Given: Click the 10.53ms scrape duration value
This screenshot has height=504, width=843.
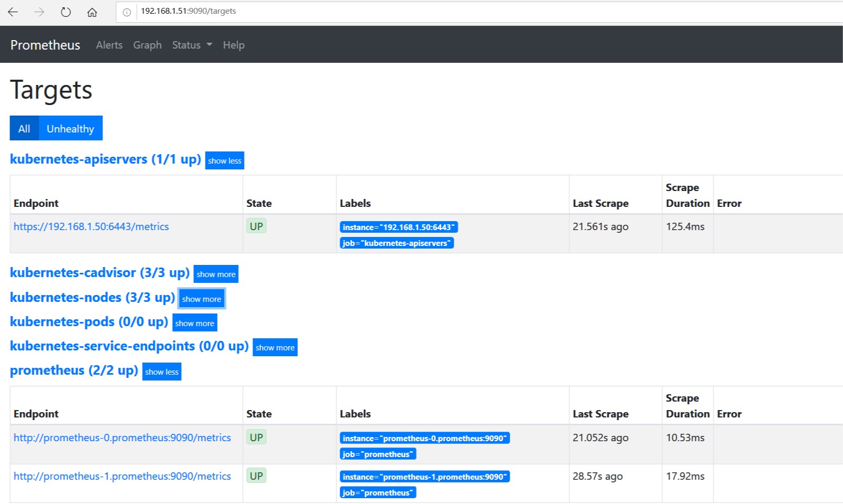Looking at the screenshot, I should point(685,438).
